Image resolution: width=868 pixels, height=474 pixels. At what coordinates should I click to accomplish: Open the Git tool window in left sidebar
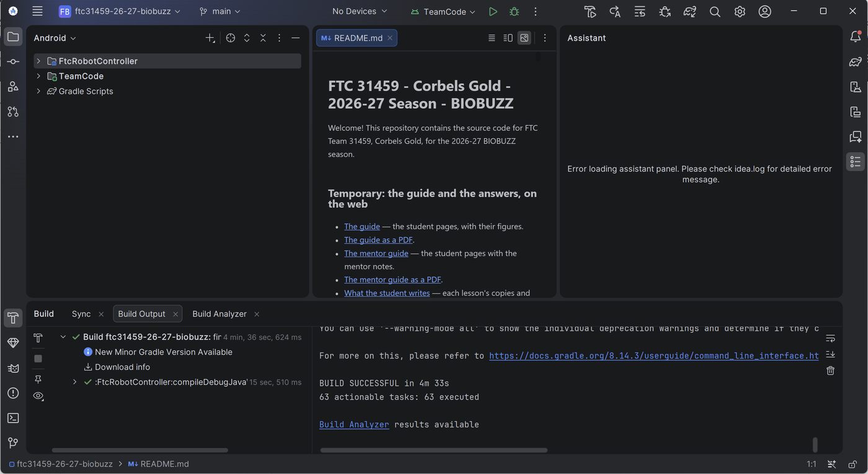(x=13, y=443)
